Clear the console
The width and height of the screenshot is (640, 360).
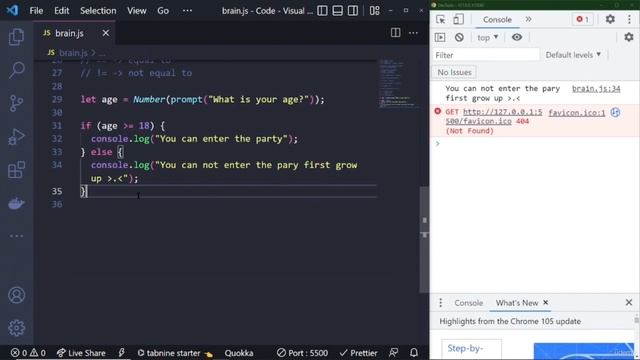point(459,37)
